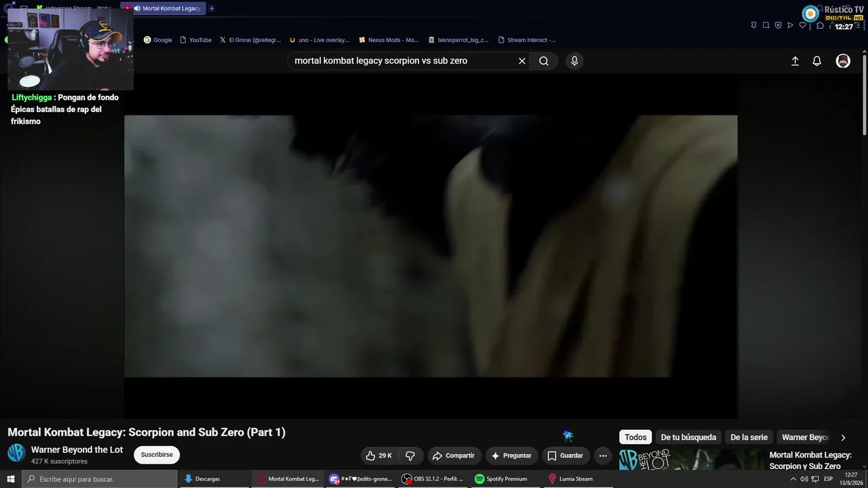Open the Nexus Mods bookmark
This screenshot has width=868, height=488.
pos(389,40)
